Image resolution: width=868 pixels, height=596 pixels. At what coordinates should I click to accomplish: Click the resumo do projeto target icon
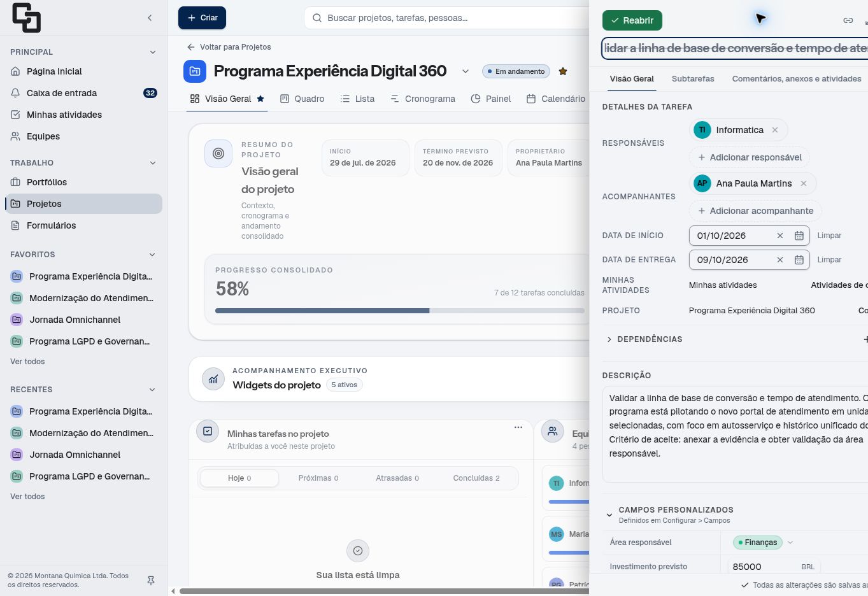[x=218, y=153]
